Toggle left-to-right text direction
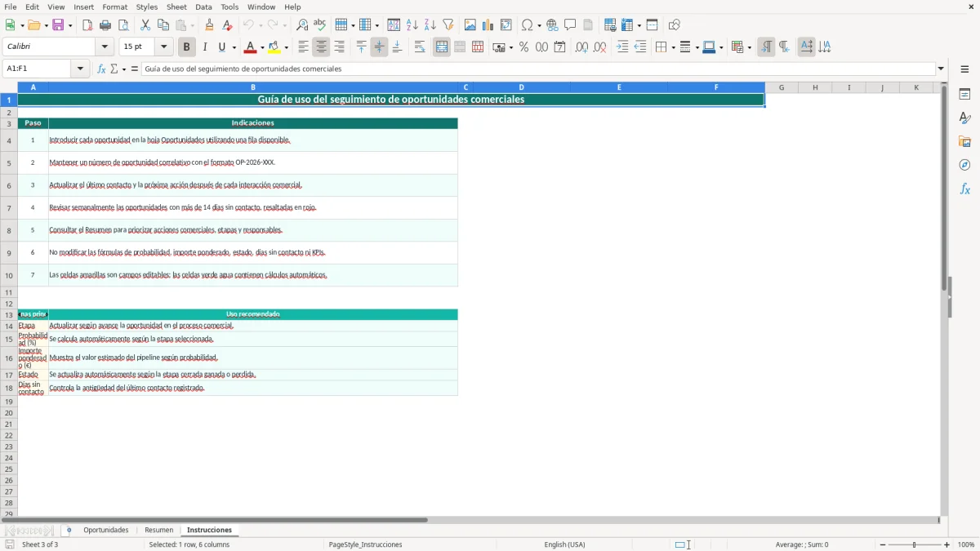Screen dimensions: 980x551 pyautogui.click(x=766, y=47)
